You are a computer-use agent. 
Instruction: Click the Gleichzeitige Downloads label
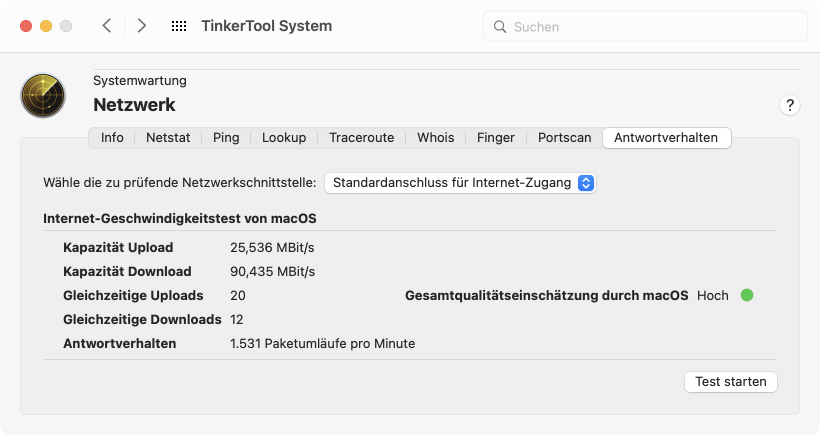(142, 319)
